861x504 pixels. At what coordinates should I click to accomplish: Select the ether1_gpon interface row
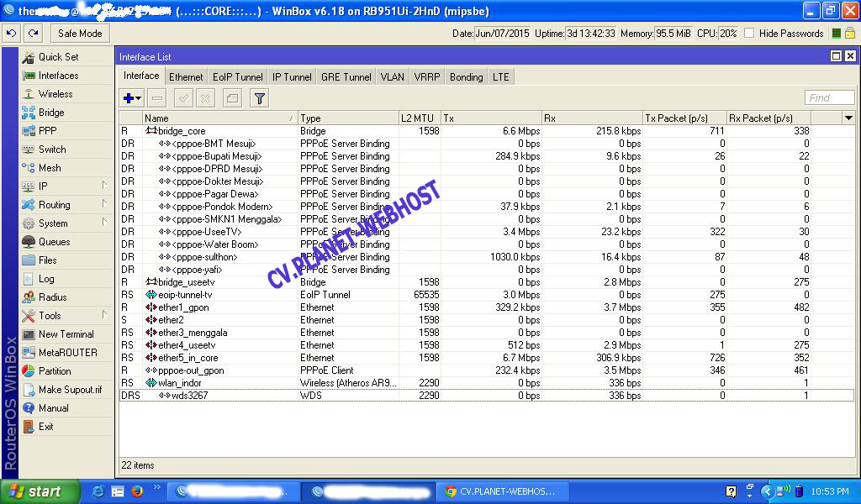tap(183, 307)
